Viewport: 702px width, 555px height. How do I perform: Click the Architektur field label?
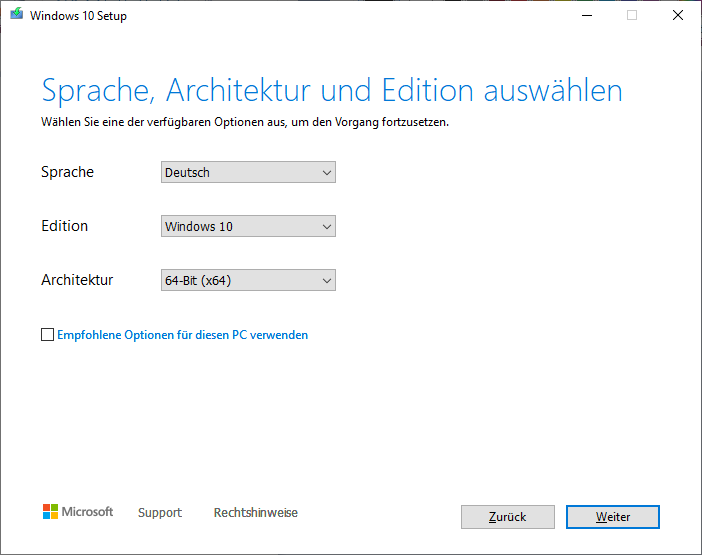click(x=77, y=280)
